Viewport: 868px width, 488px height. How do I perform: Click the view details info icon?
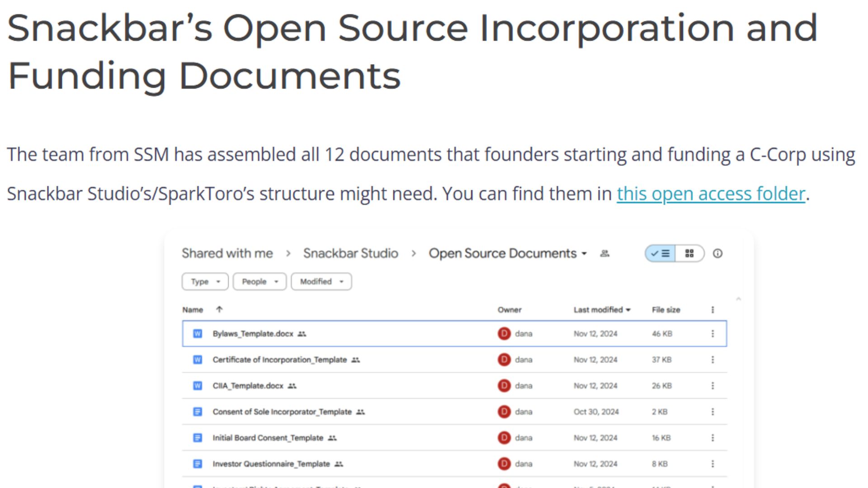717,253
